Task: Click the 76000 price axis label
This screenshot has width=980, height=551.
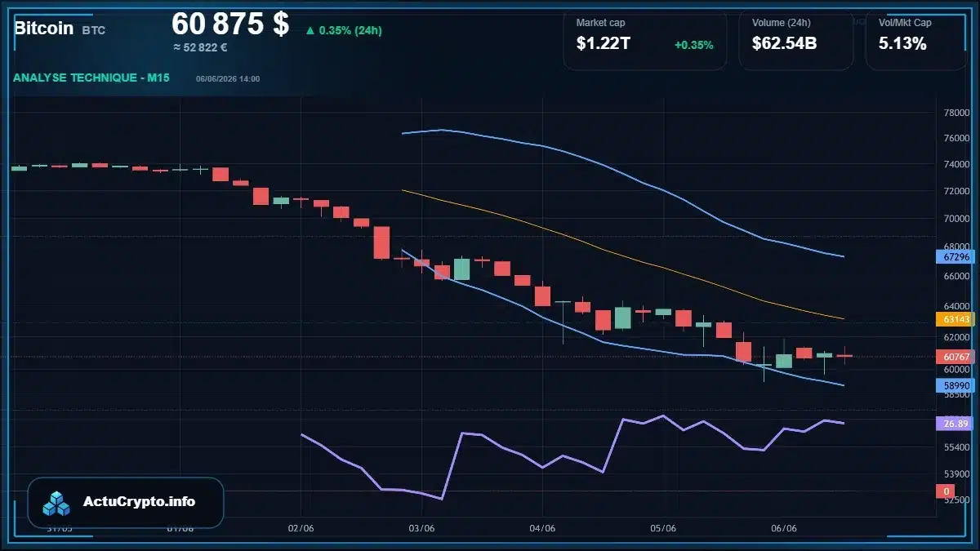Action: click(956, 139)
